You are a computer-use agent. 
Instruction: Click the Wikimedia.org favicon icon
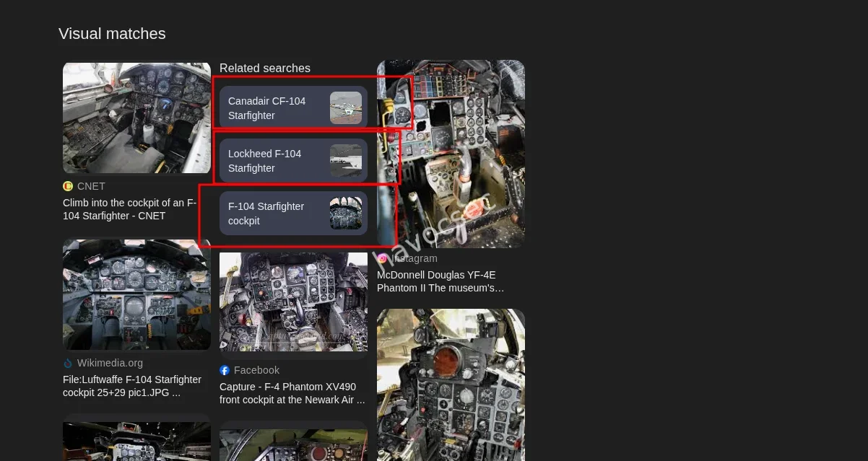tap(68, 364)
